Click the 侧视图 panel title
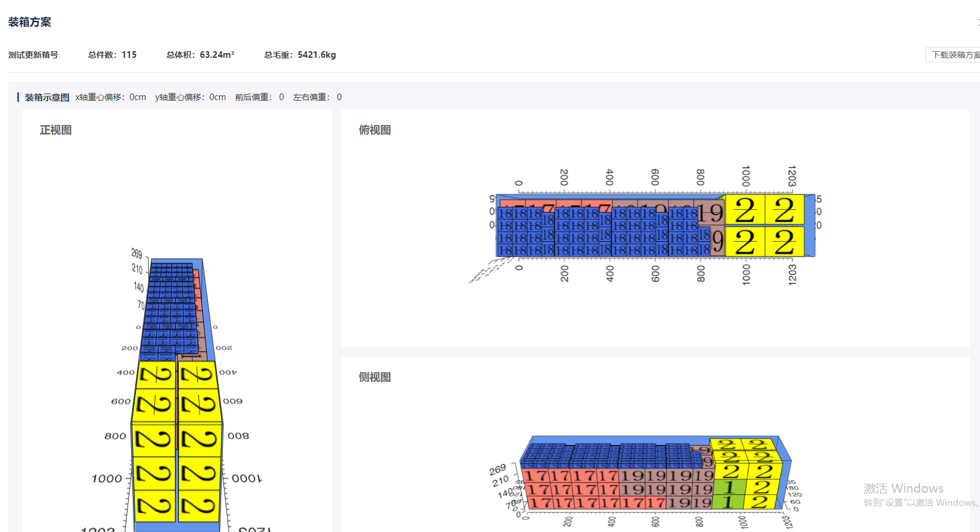980x532 pixels. coord(375,377)
